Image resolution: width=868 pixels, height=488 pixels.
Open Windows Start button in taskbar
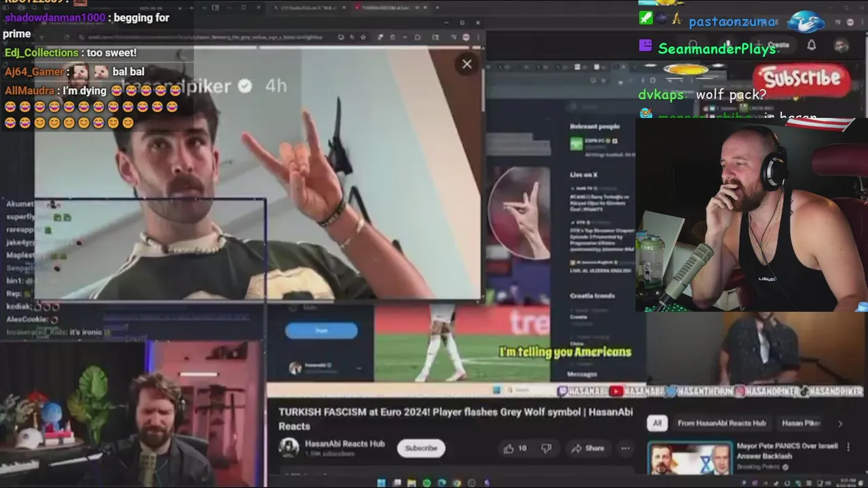click(381, 483)
